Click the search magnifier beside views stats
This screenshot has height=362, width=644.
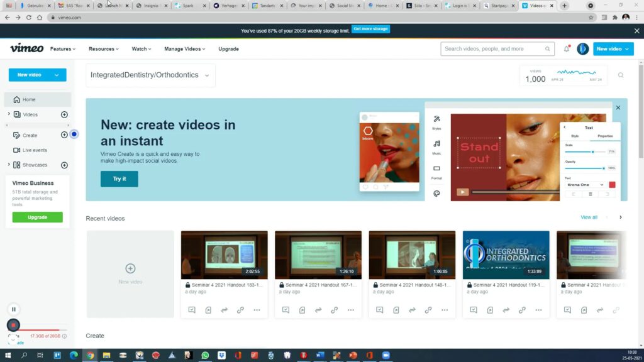(x=621, y=75)
